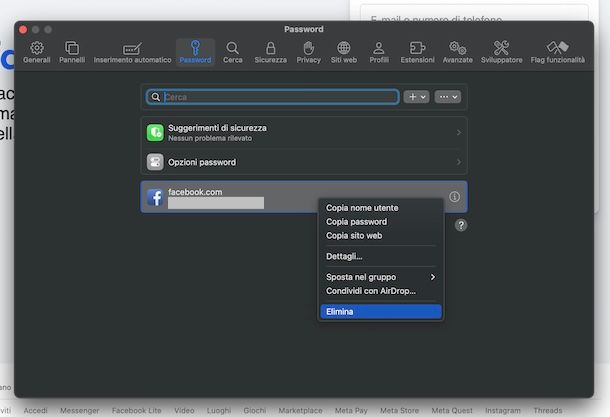Click Video link in Facebook footer
Screen dimensions: 610x417
[184, 410]
